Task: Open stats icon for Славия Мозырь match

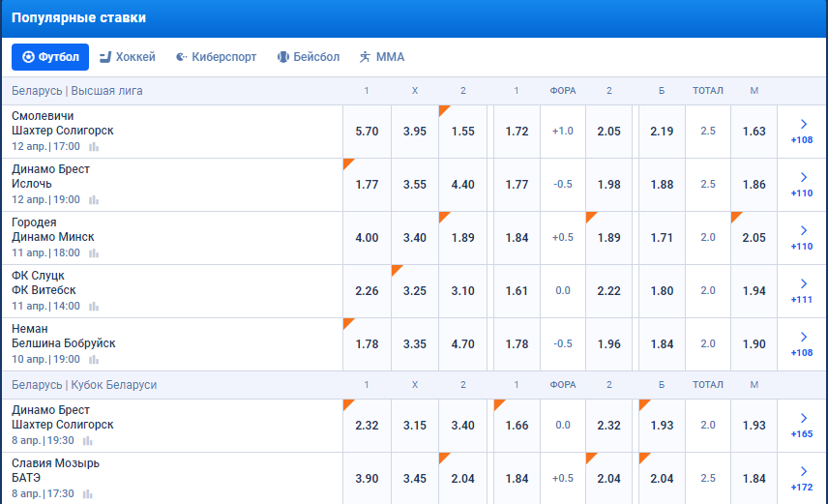Action: click(88, 494)
